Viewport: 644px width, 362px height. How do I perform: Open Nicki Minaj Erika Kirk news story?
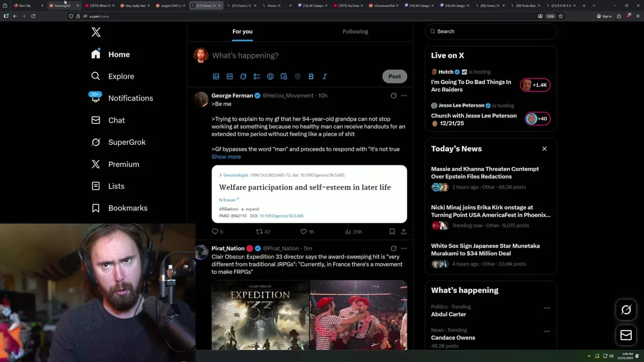(491, 218)
